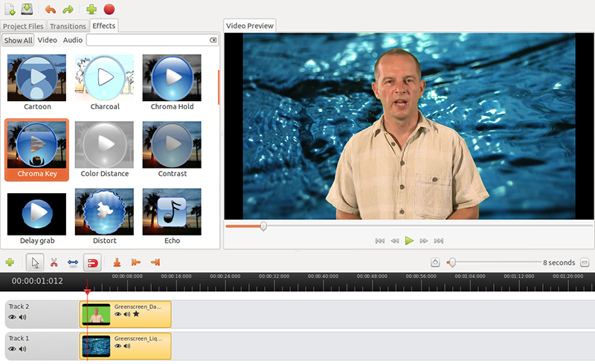Select the Chroma Hold effect thumbnail
595x364 pixels.
point(172,77)
